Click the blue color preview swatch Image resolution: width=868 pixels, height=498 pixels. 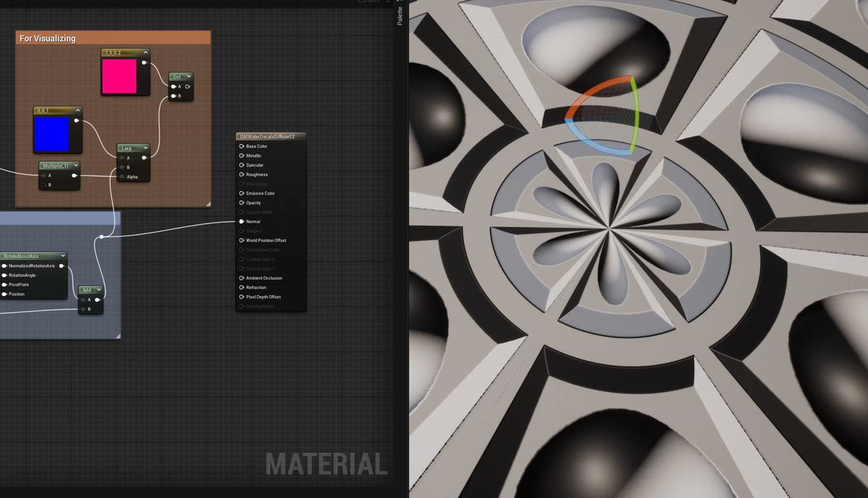point(53,134)
